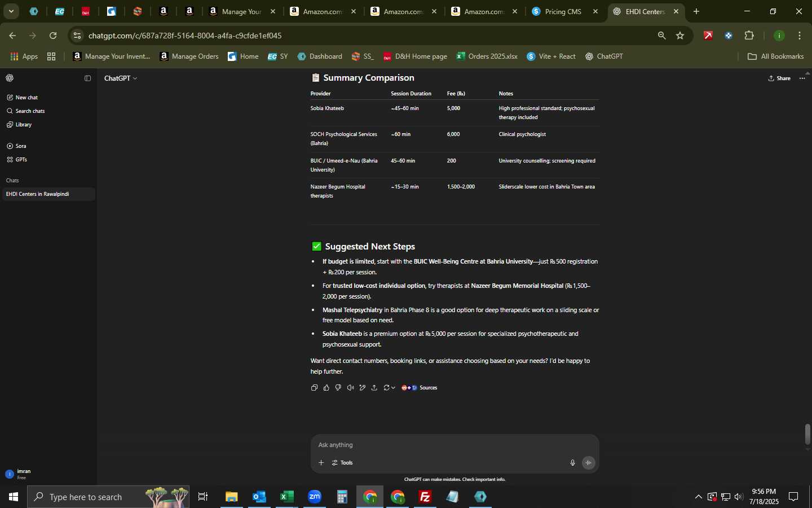Image resolution: width=812 pixels, height=508 pixels.
Task: Open the regenerate response dropdown
Action: tap(389, 388)
